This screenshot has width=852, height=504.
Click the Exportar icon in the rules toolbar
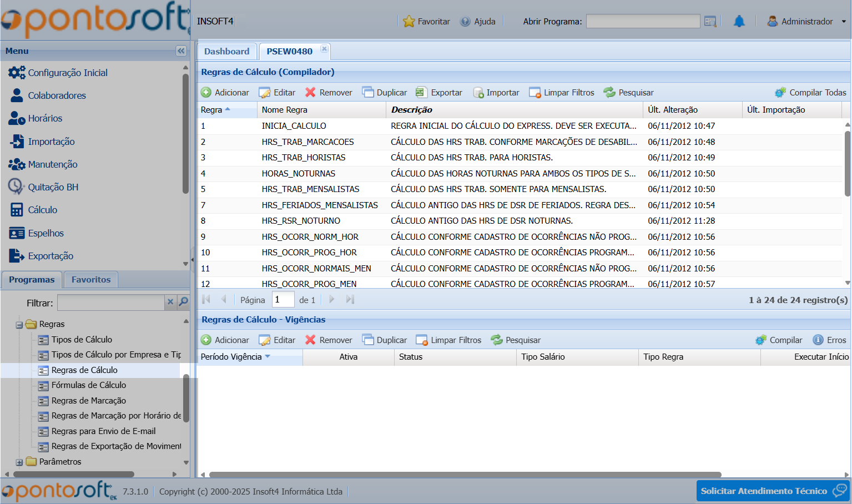point(421,93)
